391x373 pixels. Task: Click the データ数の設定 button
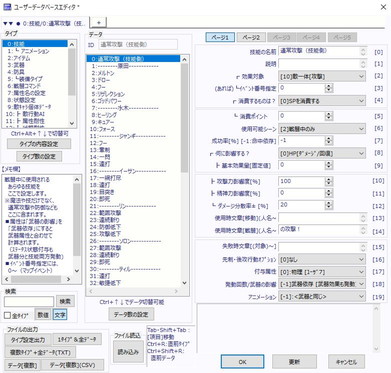point(131,314)
